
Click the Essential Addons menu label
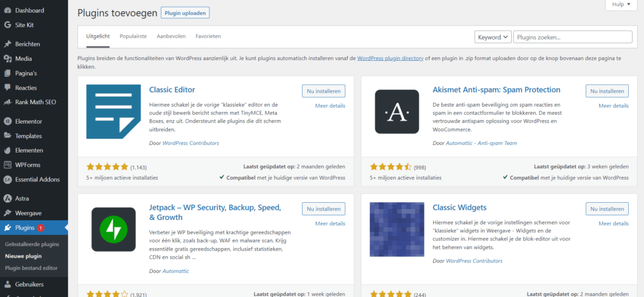[37, 179]
